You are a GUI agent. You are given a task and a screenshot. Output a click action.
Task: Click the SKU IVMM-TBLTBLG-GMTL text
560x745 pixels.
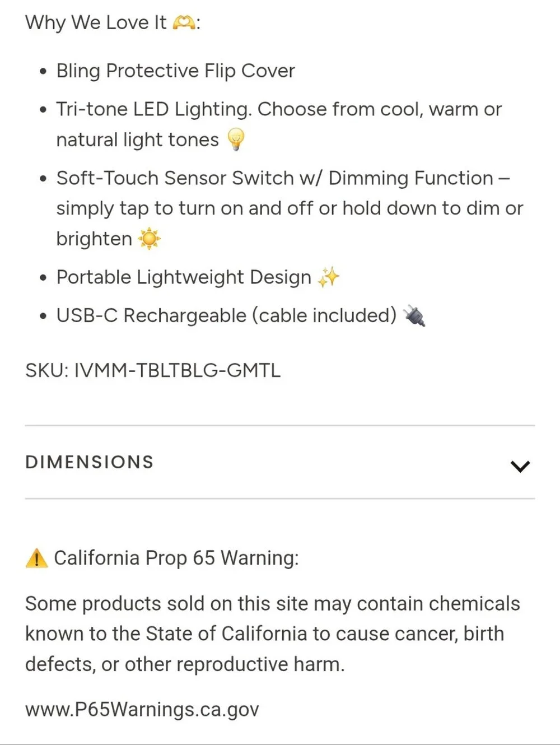[x=153, y=370]
